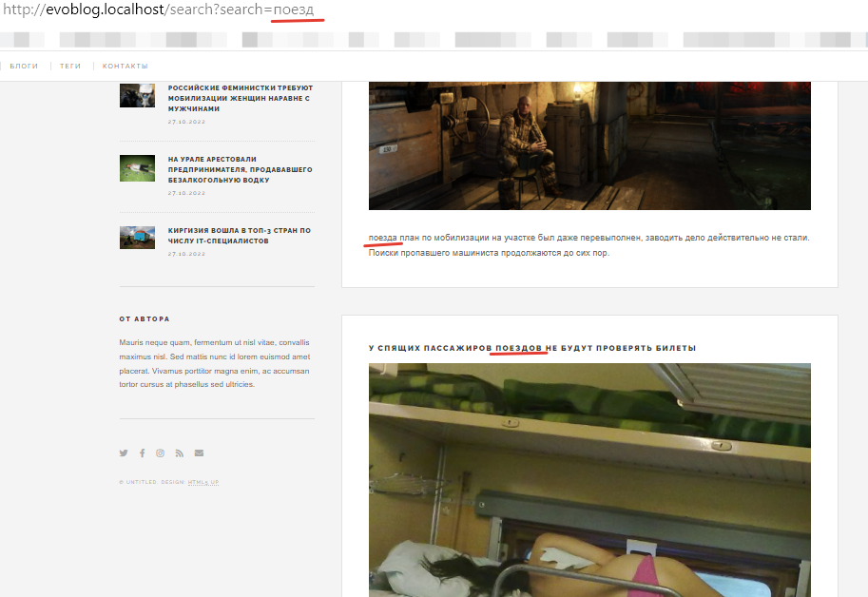The height and width of the screenshot is (597, 868).
Task: Click thumbnail of the Урал article
Action: pos(137,168)
